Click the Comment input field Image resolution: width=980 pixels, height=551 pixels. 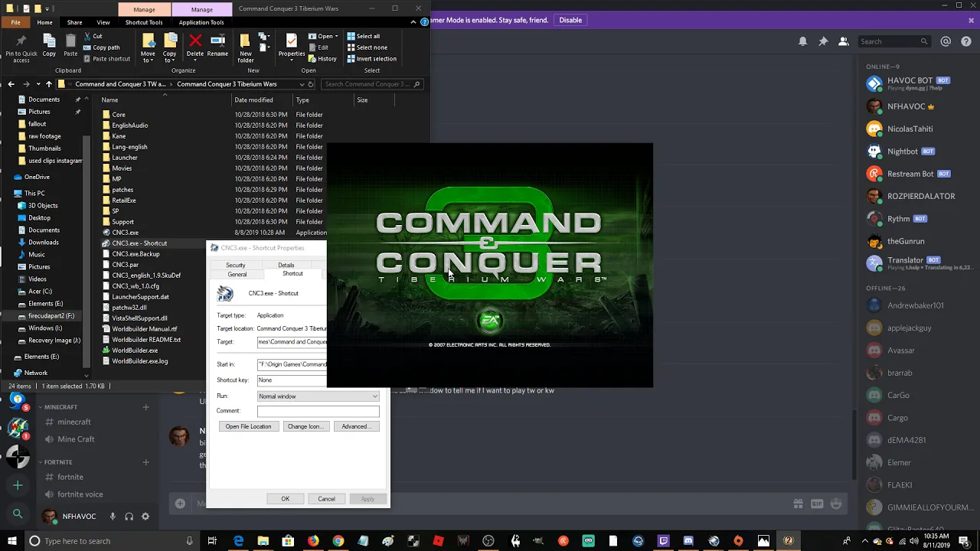(318, 411)
